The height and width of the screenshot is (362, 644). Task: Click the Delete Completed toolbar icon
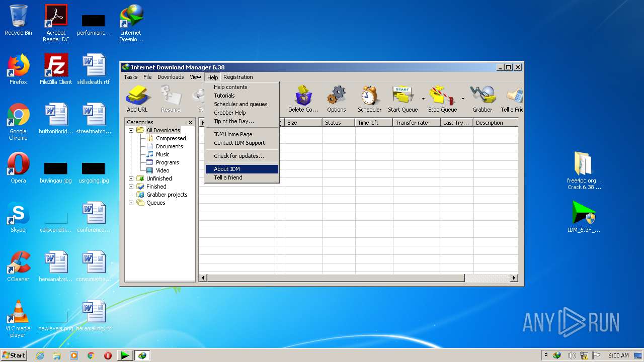pos(303,99)
